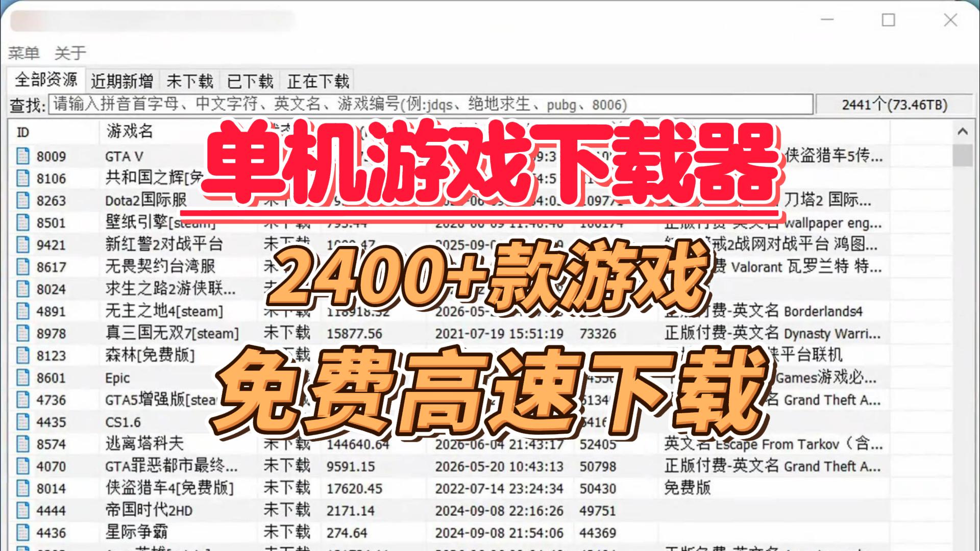Open the 菜单 menu
The width and height of the screenshot is (980, 551).
click(23, 53)
